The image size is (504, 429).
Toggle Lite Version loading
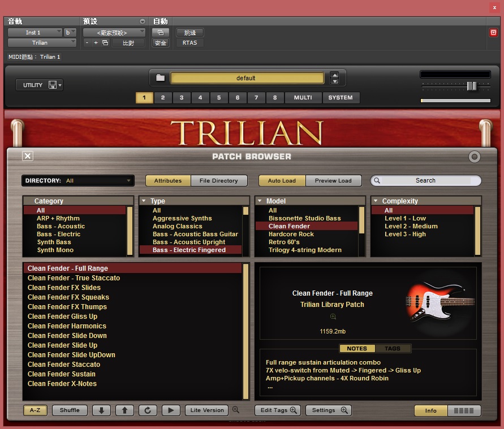(206, 410)
